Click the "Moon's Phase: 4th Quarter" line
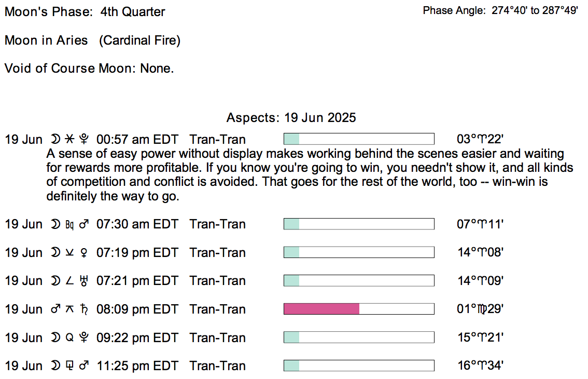 [x=85, y=12]
